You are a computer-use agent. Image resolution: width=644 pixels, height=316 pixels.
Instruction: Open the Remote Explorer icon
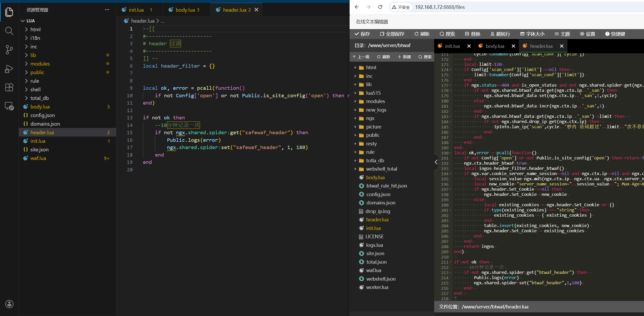pos(9,106)
